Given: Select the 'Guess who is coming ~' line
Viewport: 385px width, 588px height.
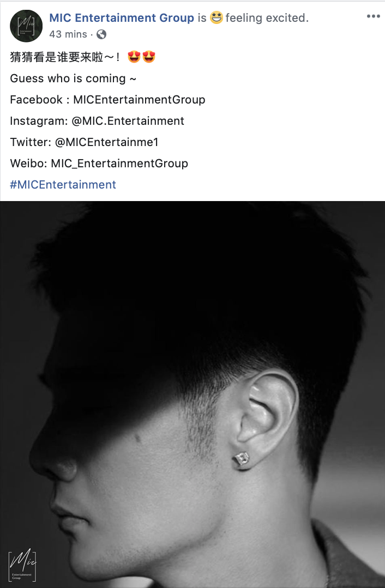Looking at the screenshot, I should pos(73,78).
